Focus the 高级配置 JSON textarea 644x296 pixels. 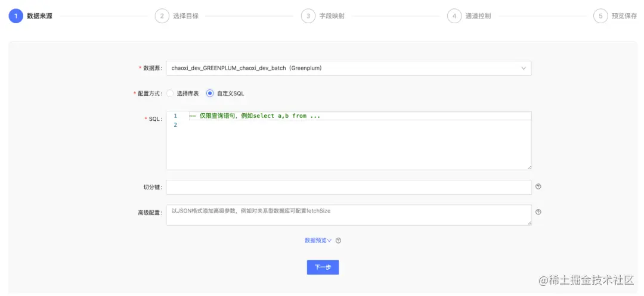point(349,215)
